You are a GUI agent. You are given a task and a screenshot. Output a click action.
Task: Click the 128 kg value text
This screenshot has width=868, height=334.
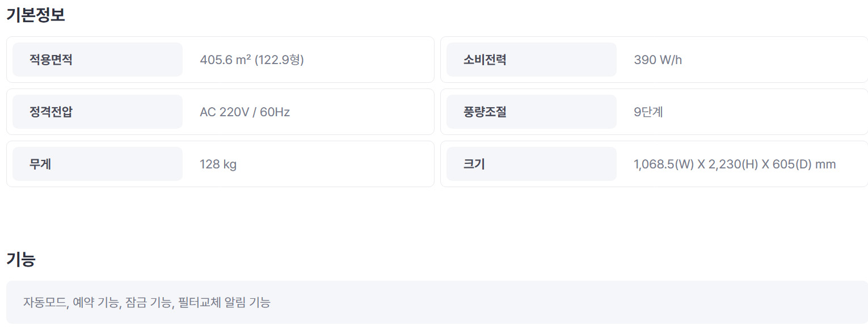click(218, 164)
